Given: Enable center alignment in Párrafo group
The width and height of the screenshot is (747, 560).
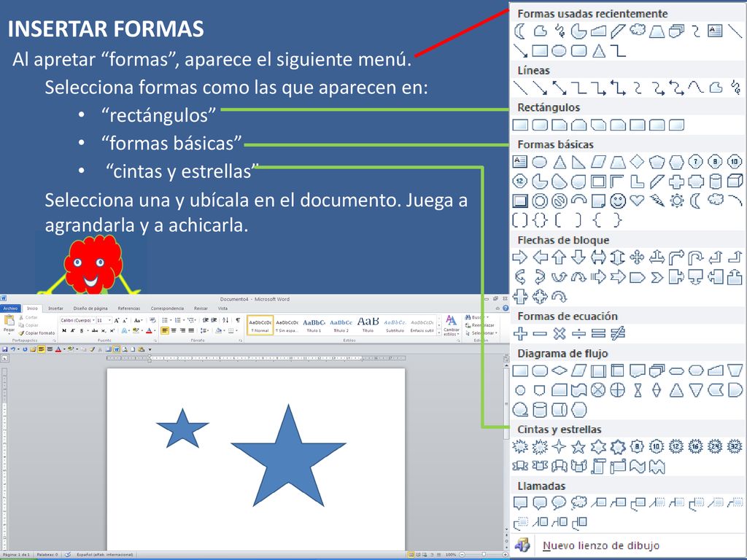Looking at the screenshot, I should click(x=174, y=330).
